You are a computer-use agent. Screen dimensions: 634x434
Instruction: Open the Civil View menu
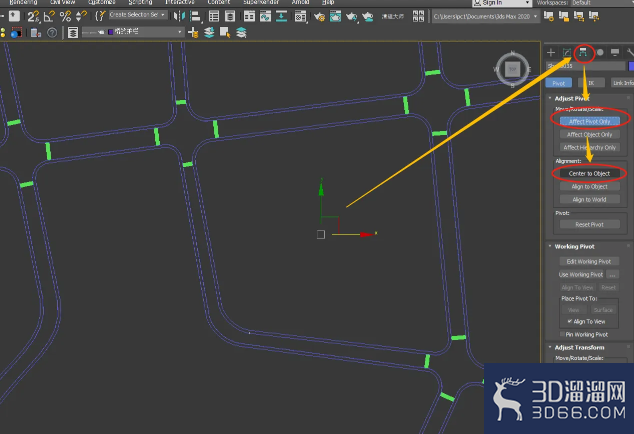tap(62, 2)
